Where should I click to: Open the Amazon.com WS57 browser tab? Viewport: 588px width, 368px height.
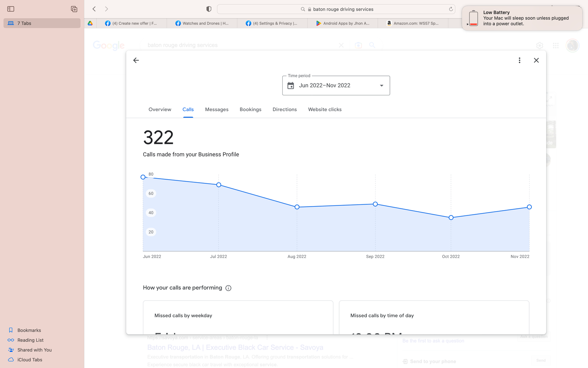413,23
